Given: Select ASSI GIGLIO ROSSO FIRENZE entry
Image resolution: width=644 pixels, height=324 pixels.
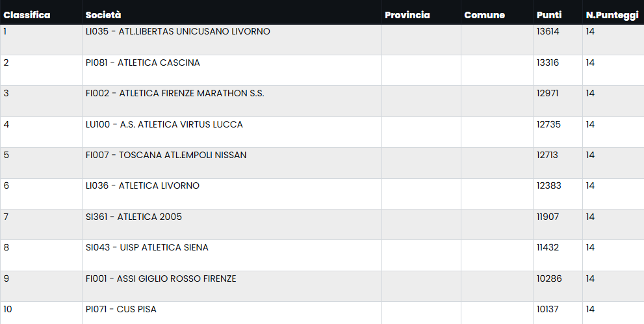Looking at the screenshot, I should (x=161, y=279).
